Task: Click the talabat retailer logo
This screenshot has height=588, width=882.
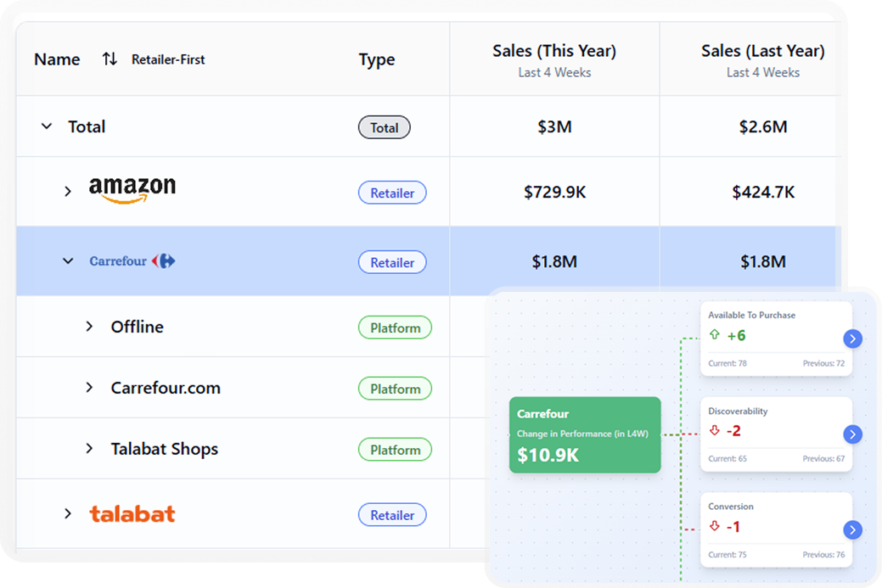Action: point(132,513)
